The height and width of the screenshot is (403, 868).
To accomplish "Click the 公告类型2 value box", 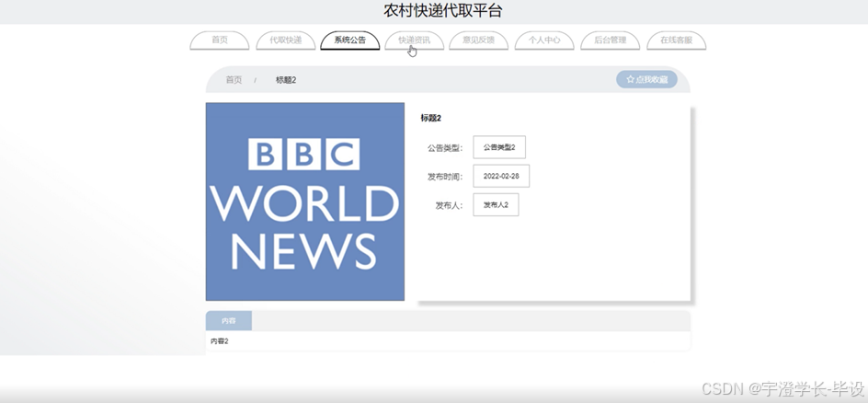I will [499, 147].
